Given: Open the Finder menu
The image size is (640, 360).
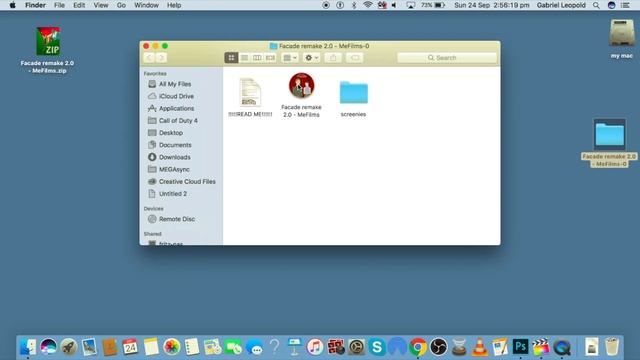Looking at the screenshot, I should (35, 5).
